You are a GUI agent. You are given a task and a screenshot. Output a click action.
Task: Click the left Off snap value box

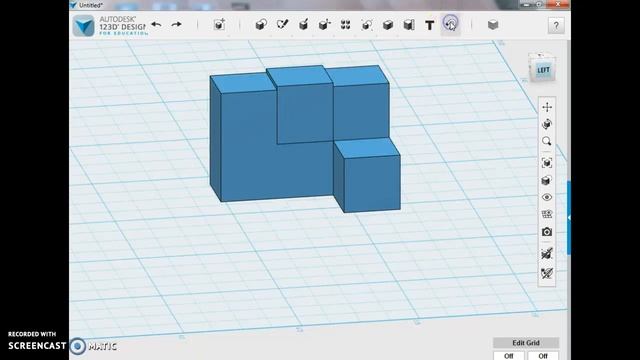(x=509, y=356)
